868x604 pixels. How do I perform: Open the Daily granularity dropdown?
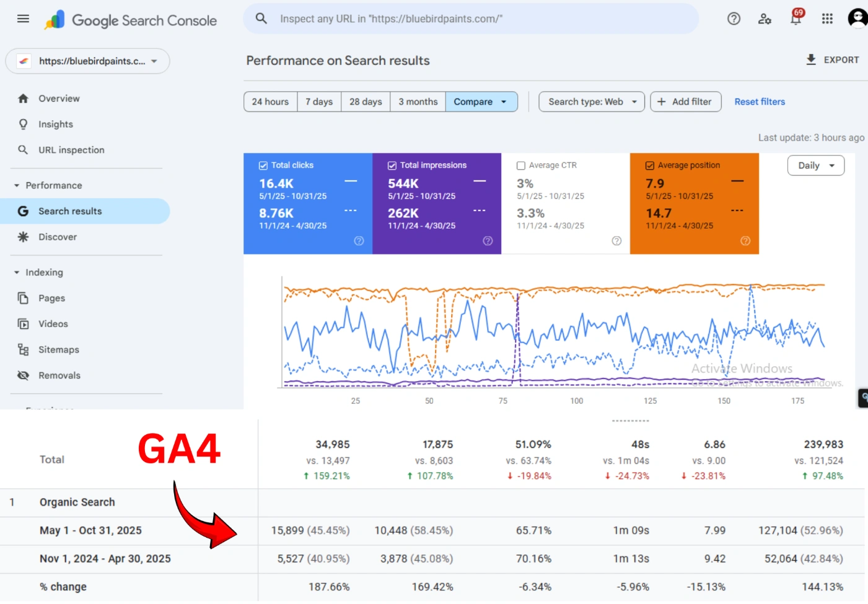click(816, 165)
